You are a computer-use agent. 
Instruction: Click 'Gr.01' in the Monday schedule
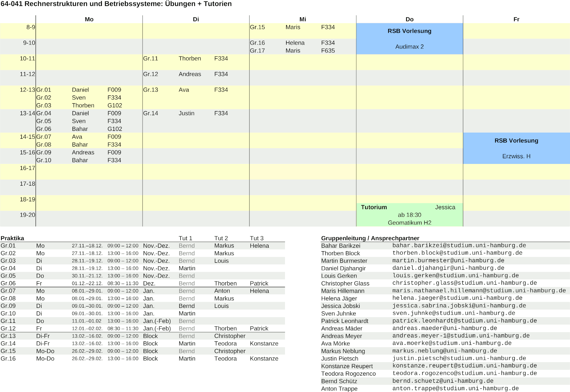click(44, 90)
